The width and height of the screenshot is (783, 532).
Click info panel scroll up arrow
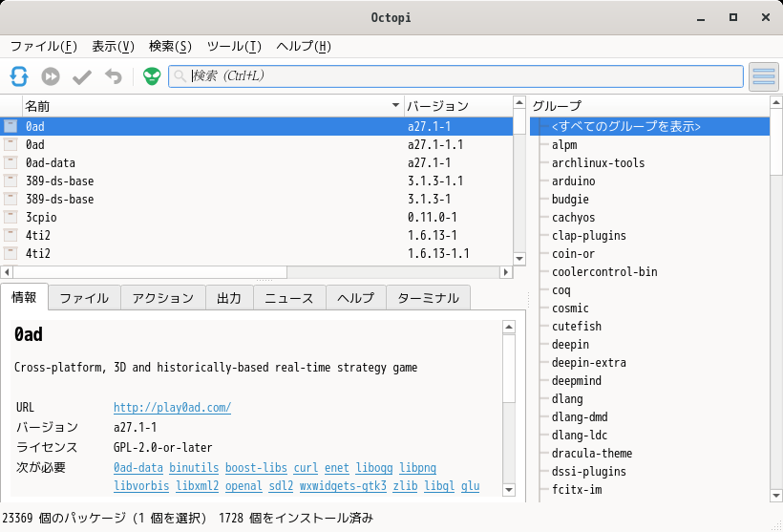509,328
